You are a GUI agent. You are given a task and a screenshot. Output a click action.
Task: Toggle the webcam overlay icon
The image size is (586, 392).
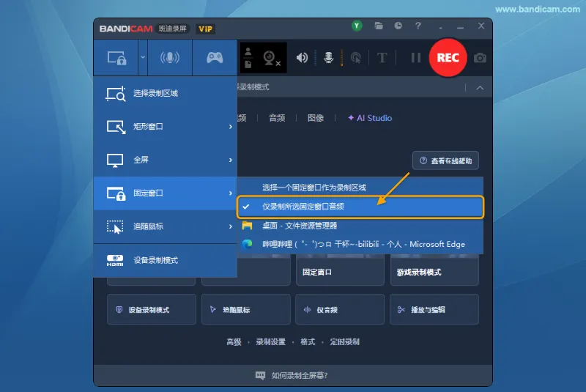click(x=270, y=58)
